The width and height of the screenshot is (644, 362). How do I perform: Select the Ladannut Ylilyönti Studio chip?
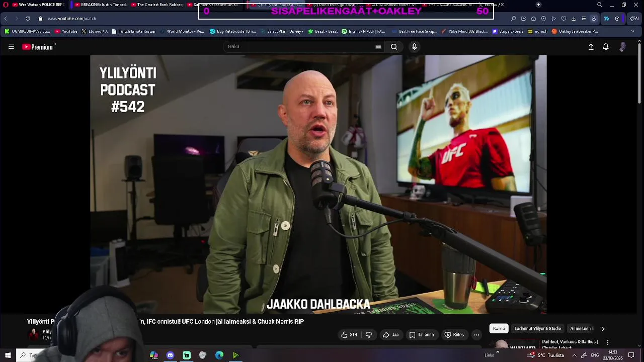pyautogui.click(x=537, y=329)
